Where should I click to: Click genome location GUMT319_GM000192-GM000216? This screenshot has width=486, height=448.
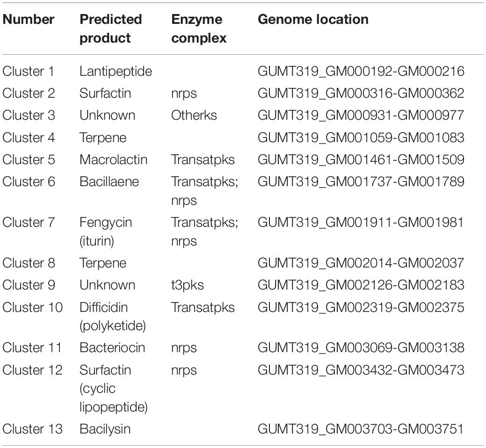[361, 72]
